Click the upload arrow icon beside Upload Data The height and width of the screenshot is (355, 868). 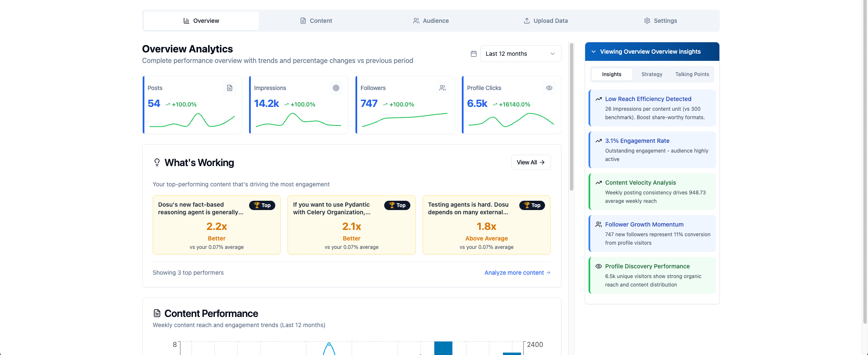[x=527, y=21]
